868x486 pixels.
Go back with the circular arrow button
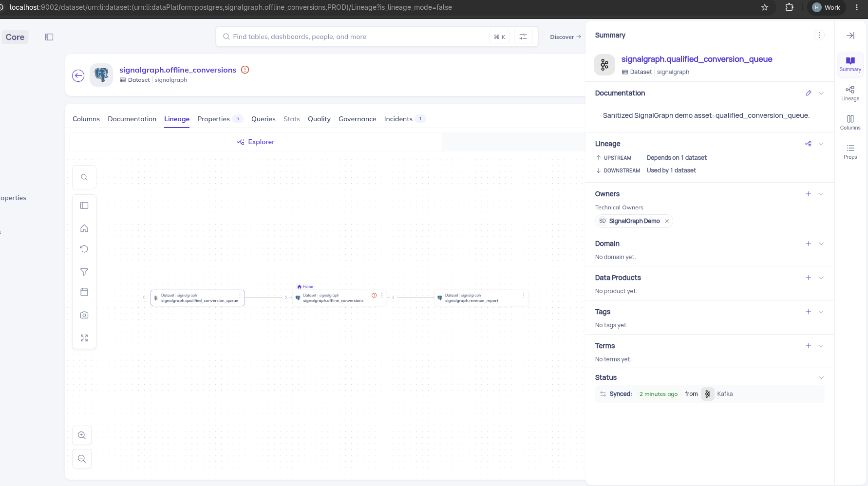[x=78, y=75]
